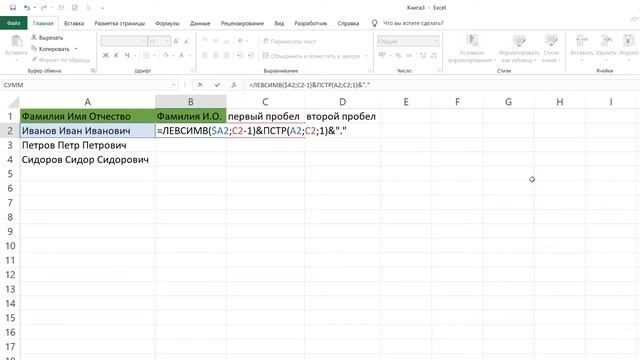640x360 pixels.
Task: Open Стили ячеек cell styles
Action: pos(551,49)
